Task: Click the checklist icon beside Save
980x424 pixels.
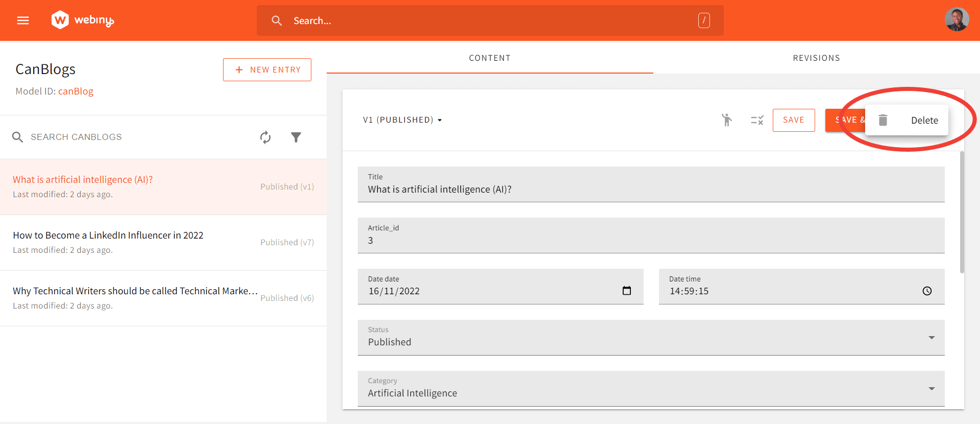Action: (x=757, y=120)
